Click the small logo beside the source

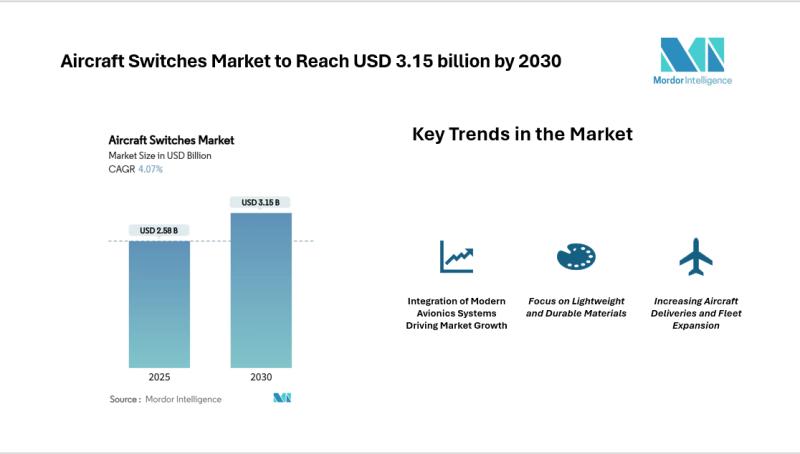tap(282, 398)
